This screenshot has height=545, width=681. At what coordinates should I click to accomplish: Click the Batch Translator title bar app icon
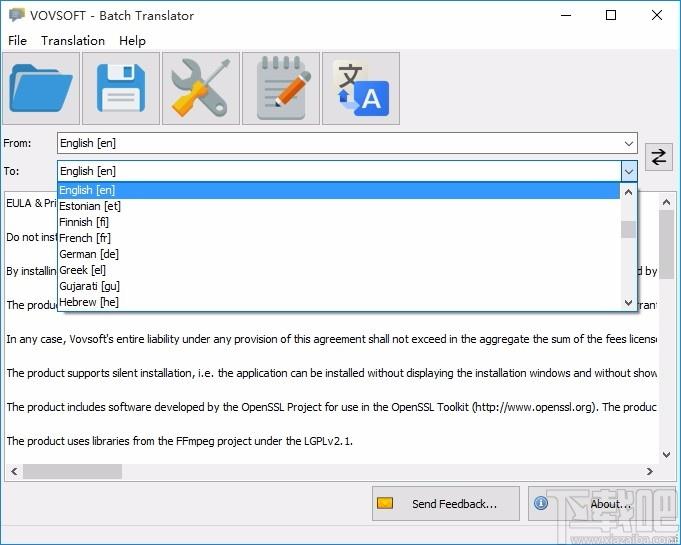pyautogui.click(x=17, y=15)
